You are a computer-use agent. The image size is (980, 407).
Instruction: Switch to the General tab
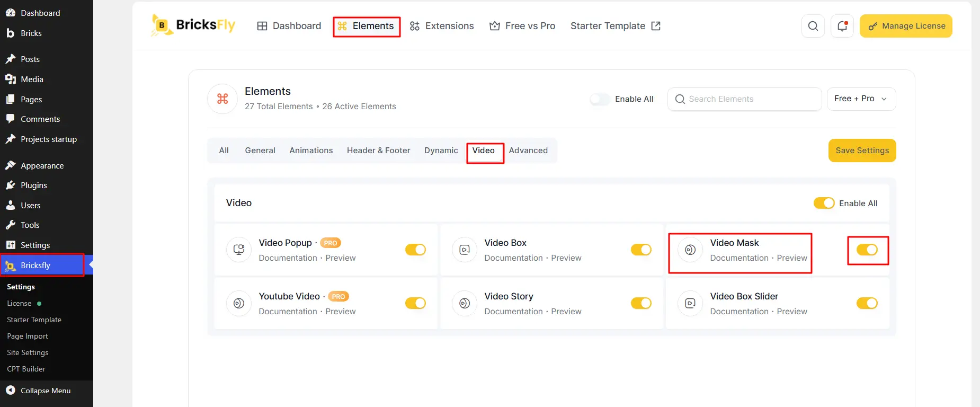point(260,151)
